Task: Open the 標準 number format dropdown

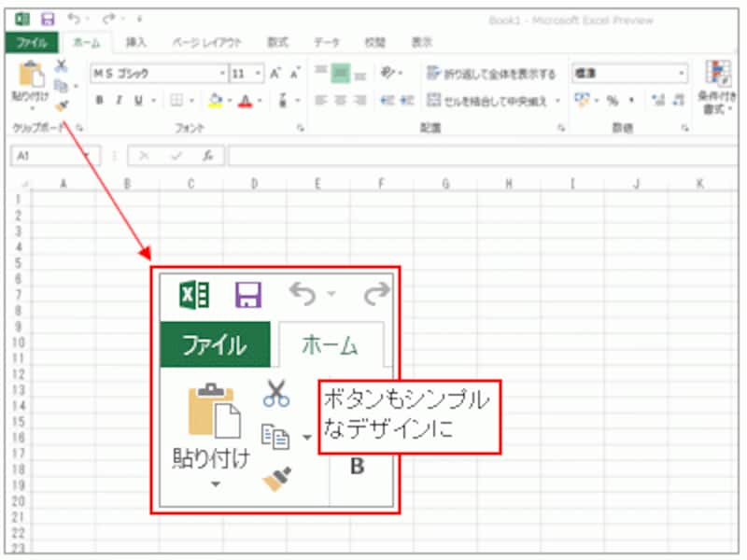Action: [x=682, y=74]
